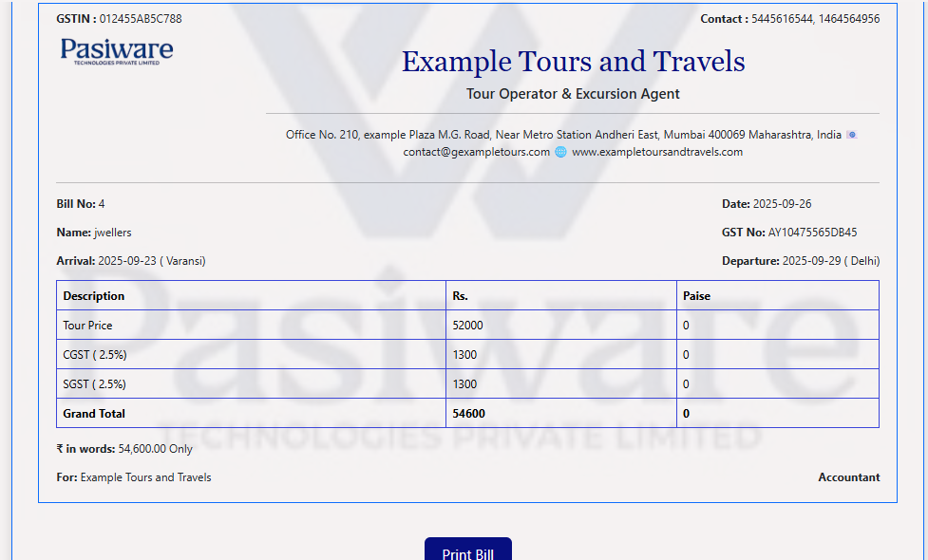This screenshot has height=560, width=928.
Task: Click the globe icon beside the website URL
Action: pos(559,152)
